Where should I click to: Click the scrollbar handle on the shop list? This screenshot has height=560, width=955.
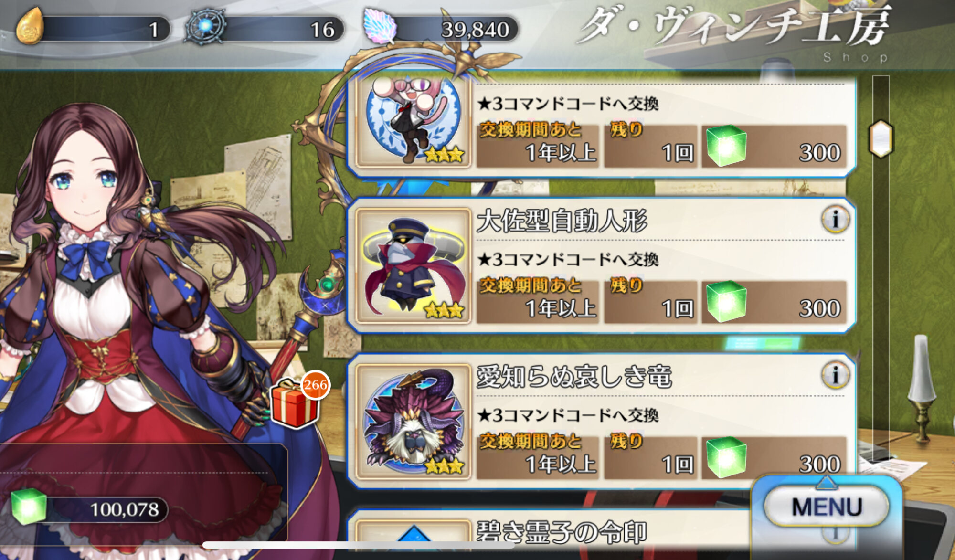pos(881,139)
